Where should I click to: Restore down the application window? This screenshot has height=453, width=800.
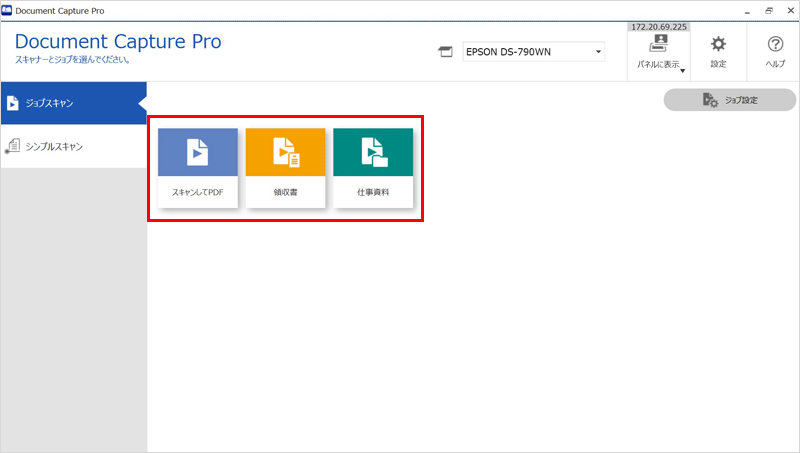click(x=767, y=9)
